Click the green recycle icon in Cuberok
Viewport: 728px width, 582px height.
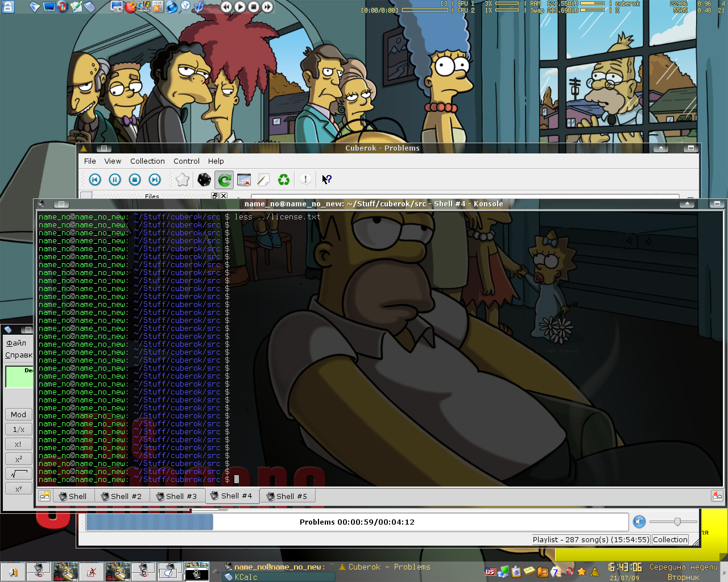click(283, 180)
